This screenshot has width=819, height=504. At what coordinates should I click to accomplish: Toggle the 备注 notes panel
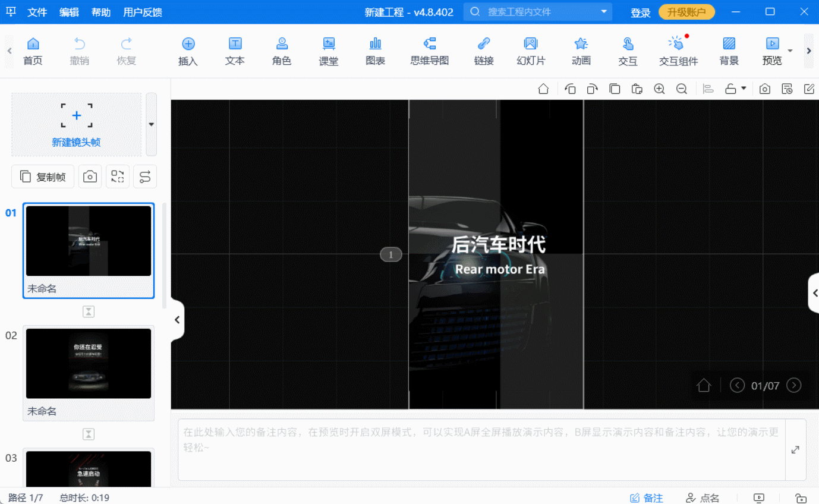coord(647,497)
